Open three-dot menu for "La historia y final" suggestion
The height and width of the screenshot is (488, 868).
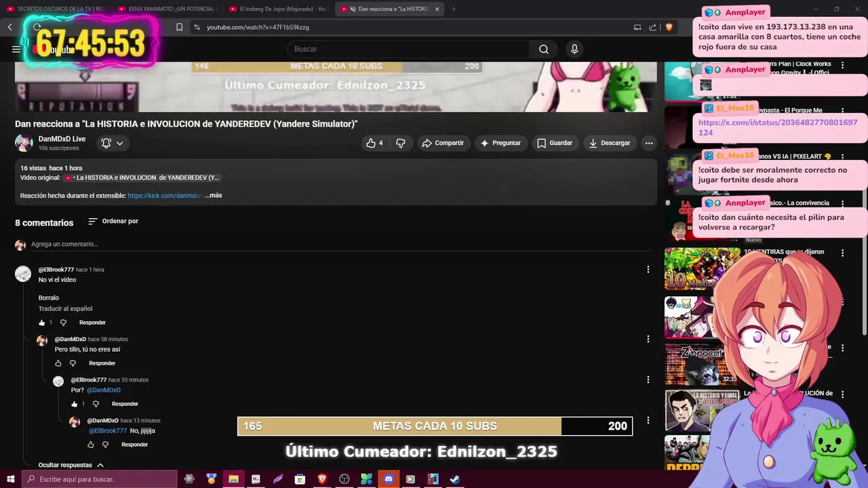point(843,394)
